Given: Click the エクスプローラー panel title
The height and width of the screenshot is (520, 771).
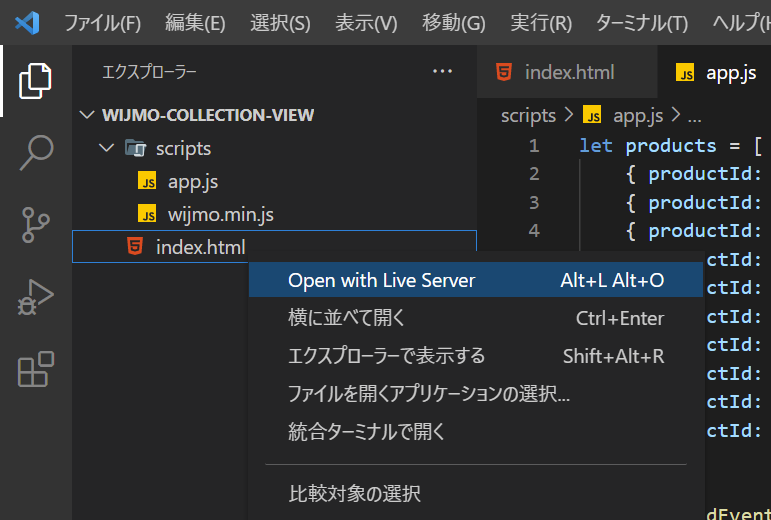Looking at the screenshot, I should pos(149,72).
